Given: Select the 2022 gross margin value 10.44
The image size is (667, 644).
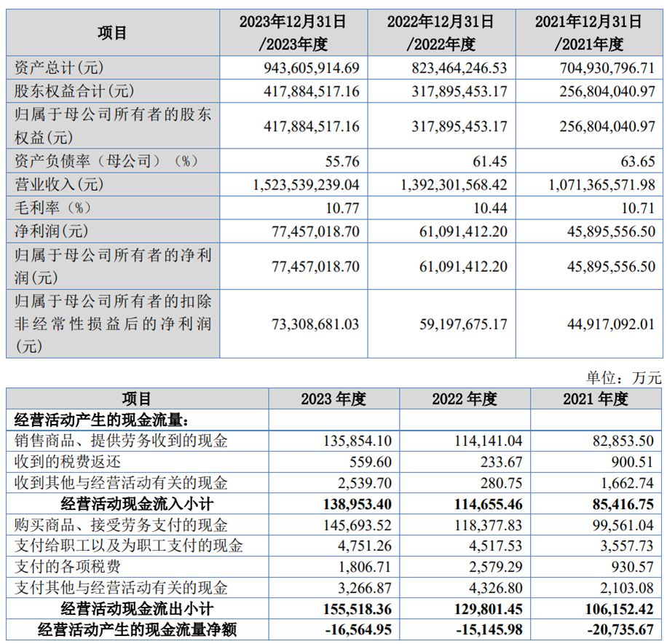Looking at the screenshot, I should (x=489, y=208).
